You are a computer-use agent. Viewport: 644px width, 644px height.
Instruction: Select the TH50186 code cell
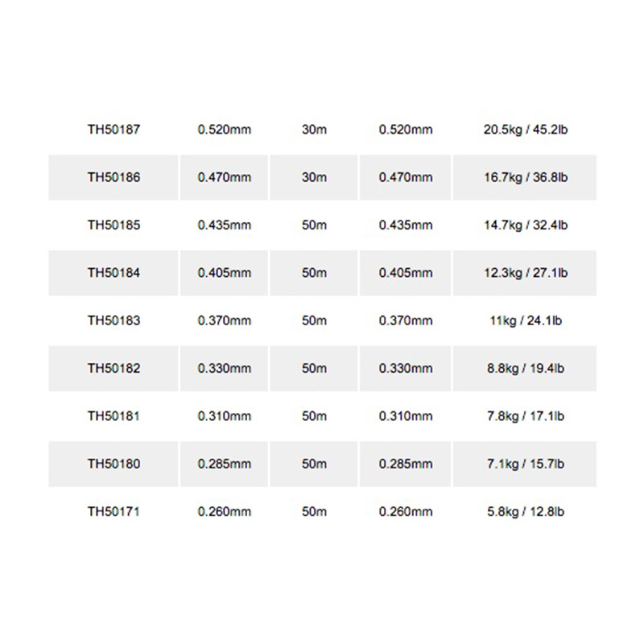[x=114, y=177]
